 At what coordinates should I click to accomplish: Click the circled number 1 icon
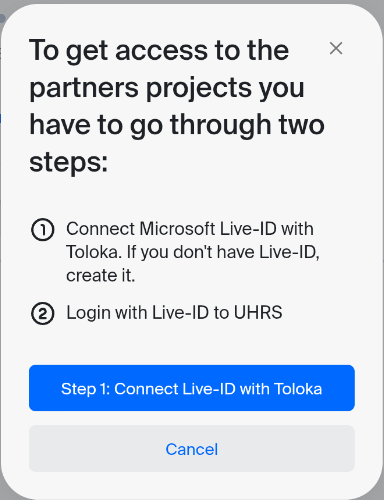tap(43, 230)
